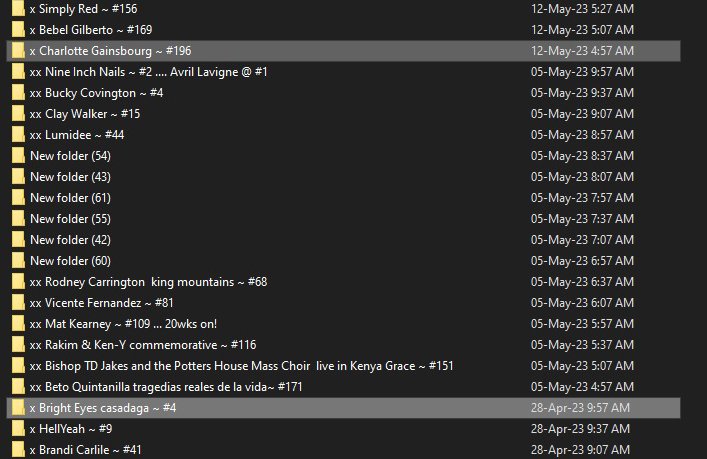The width and height of the screenshot is (707, 459).
Task: Click the folder icon beside Charlotte Gainsbourg
Action: click(x=18, y=51)
